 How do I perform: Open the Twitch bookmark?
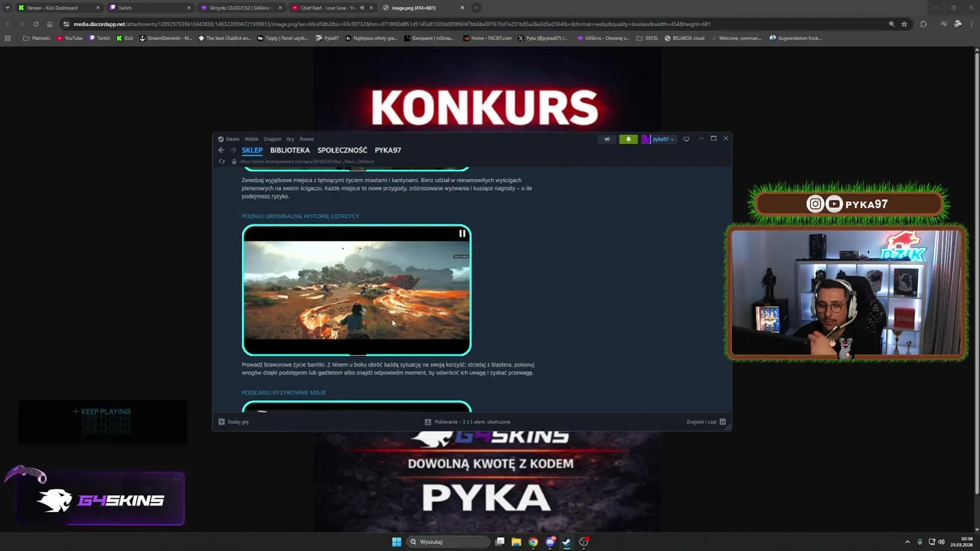[100, 37]
